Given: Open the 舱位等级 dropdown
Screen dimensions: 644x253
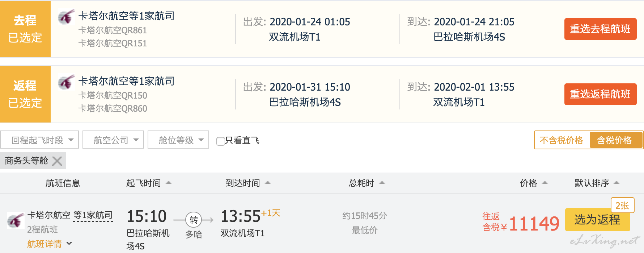Looking at the screenshot, I should tap(178, 140).
